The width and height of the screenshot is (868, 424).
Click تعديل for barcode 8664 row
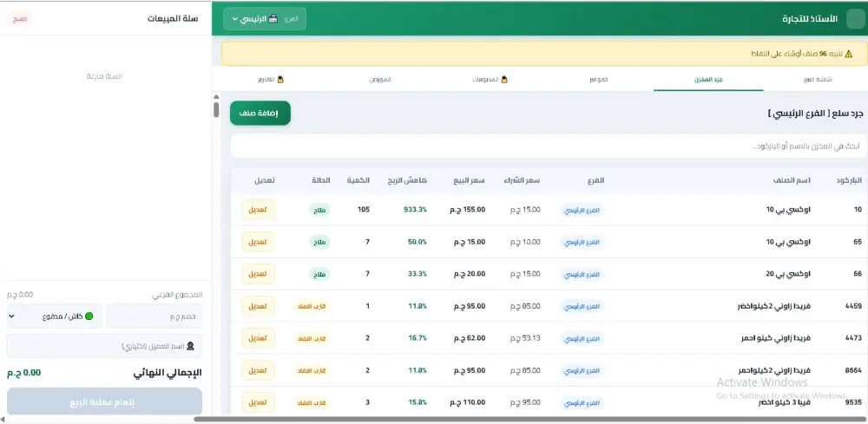tap(259, 370)
